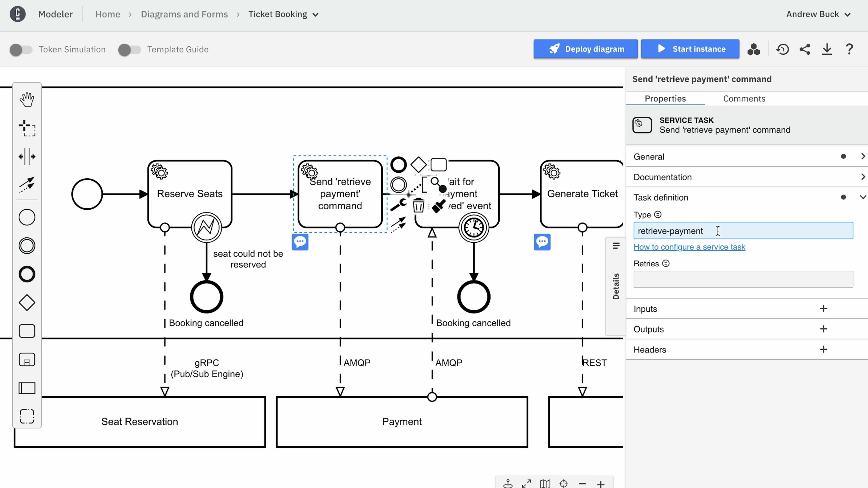This screenshot has height=488, width=868.
Task: Switch to the Comments tab
Action: coord(744,99)
